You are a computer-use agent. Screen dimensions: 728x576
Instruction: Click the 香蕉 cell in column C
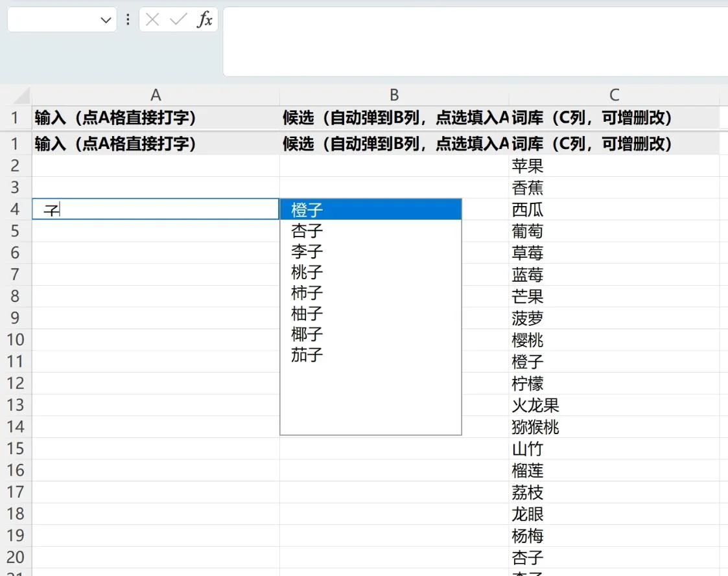614,187
